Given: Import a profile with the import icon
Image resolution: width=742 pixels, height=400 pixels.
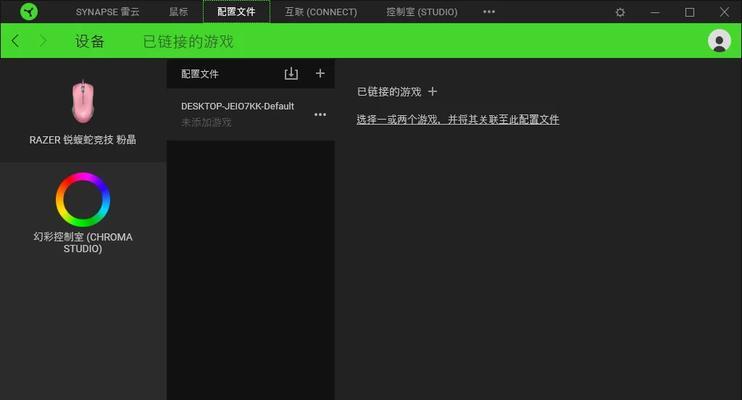Looking at the screenshot, I should point(291,73).
